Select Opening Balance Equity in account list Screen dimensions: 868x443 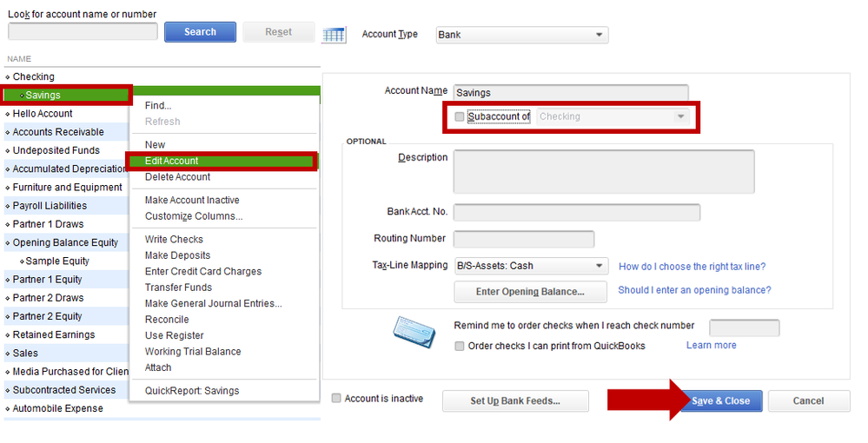pyautogui.click(x=65, y=242)
